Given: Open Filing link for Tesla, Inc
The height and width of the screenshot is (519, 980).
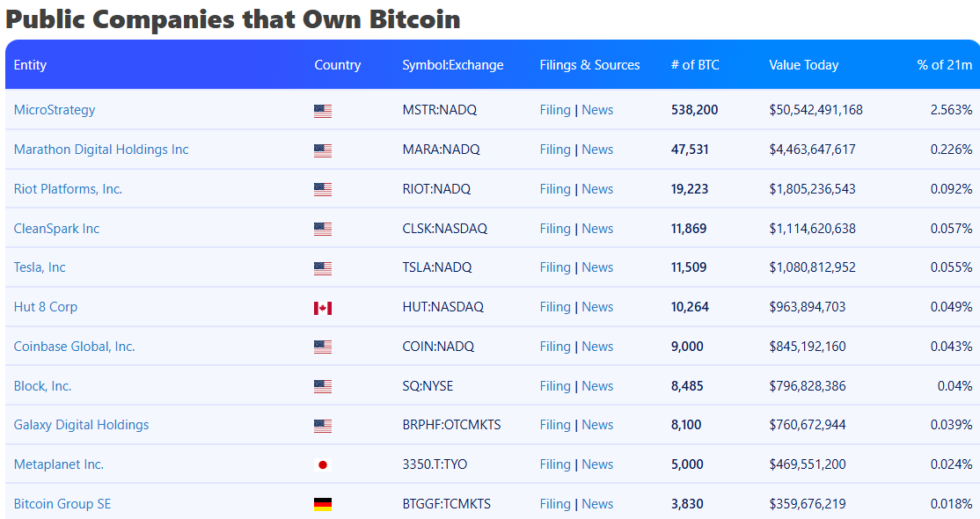Looking at the screenshot, I should [x=555, y=267].
